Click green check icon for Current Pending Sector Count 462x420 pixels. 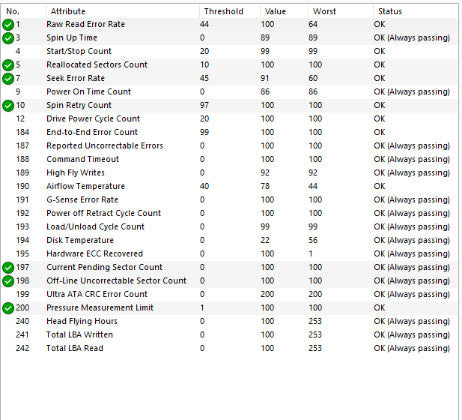[8, 268]
